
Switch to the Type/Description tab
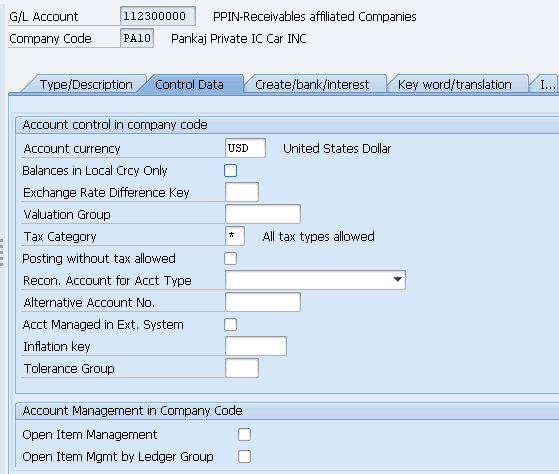point(86,84)
